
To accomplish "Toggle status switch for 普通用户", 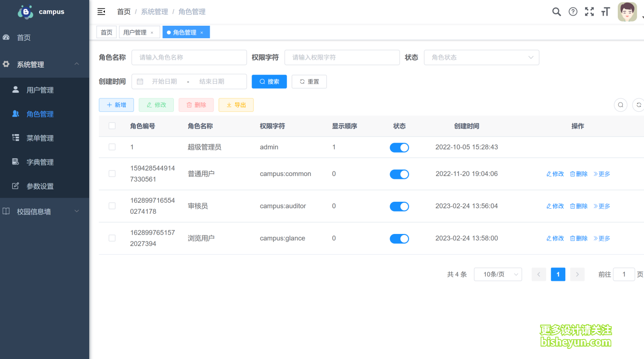I will coord(399,174).
